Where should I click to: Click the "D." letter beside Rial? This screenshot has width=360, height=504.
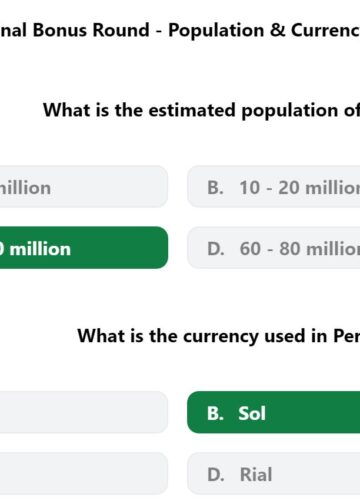[215, 474]
